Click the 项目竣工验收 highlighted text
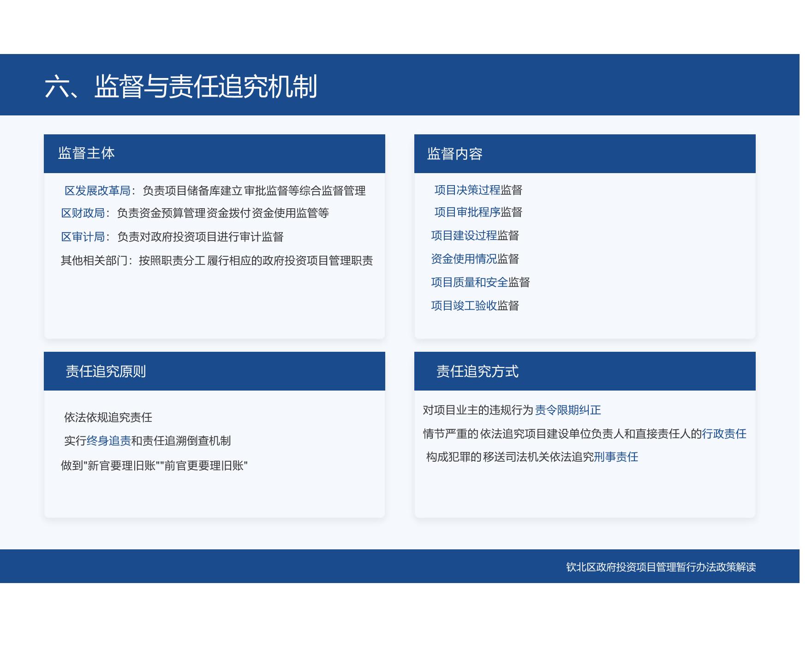The image size is (812, 650). point(464,306)
